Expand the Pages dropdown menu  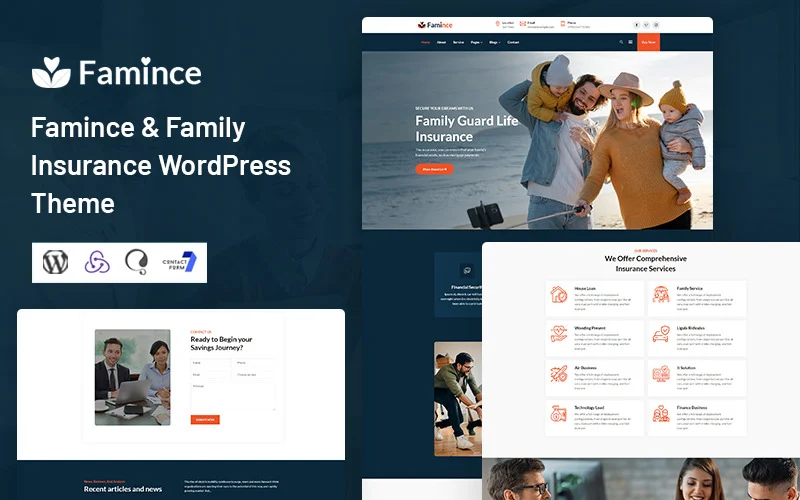click(476, 42)
